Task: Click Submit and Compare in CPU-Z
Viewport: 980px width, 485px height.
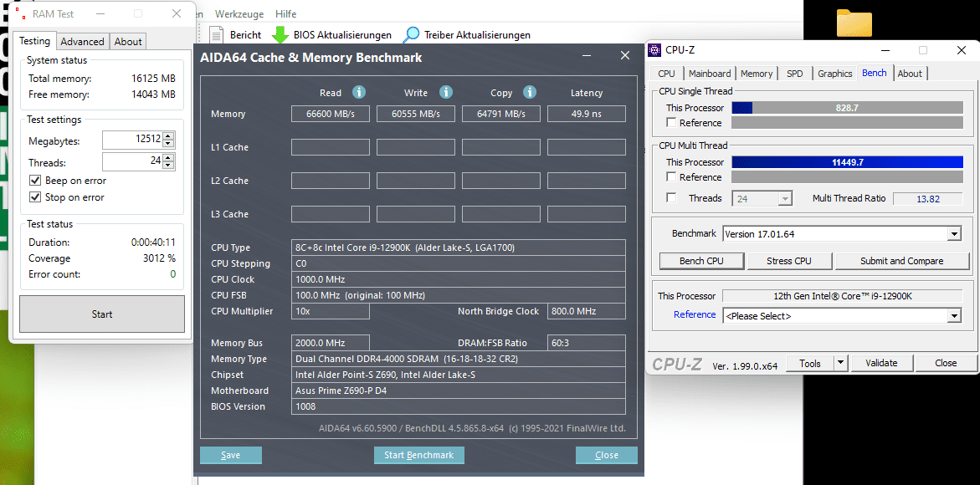Action: click(x=901, y=261)
